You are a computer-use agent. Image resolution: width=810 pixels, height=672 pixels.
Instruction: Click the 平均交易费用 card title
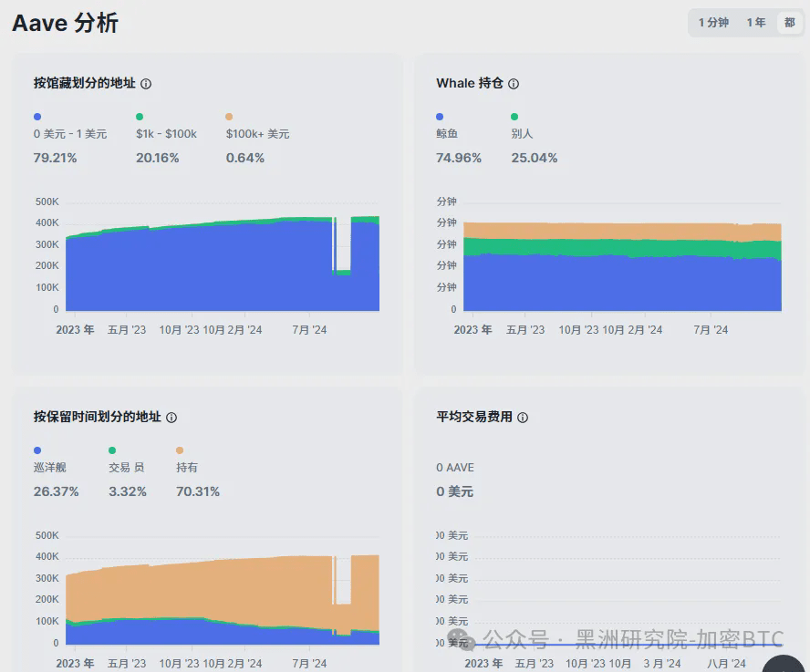474,417
